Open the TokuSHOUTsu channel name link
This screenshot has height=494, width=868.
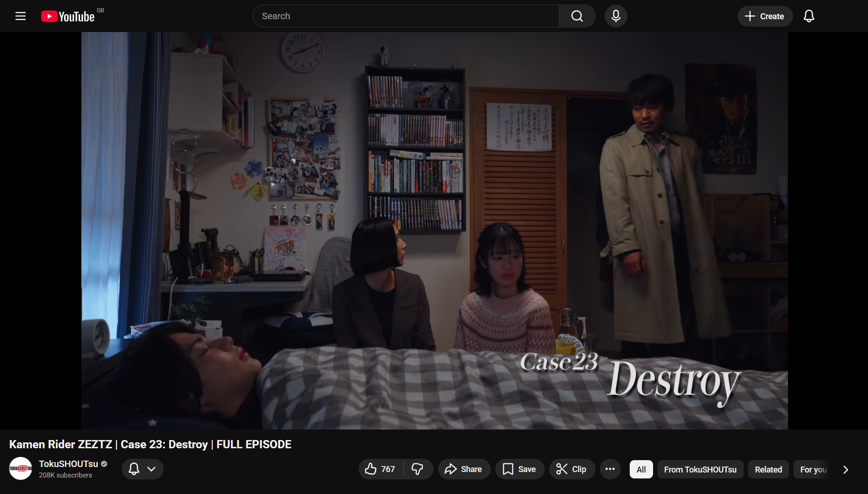tap(69, 464)
